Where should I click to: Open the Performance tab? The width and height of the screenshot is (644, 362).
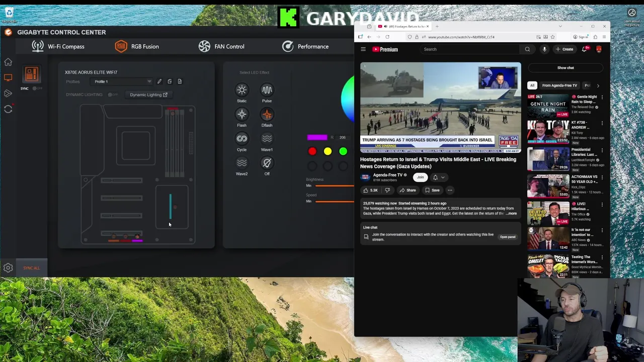(305, 46)
